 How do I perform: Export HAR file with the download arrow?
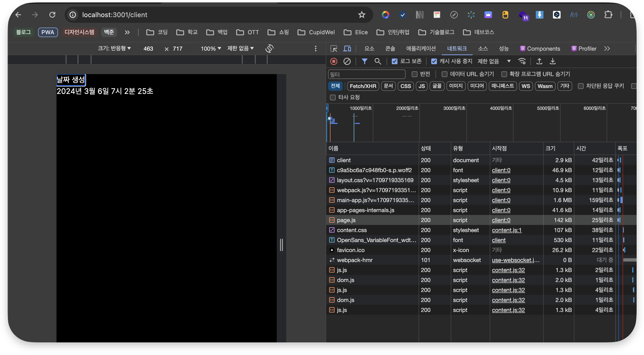click(552, 61)
